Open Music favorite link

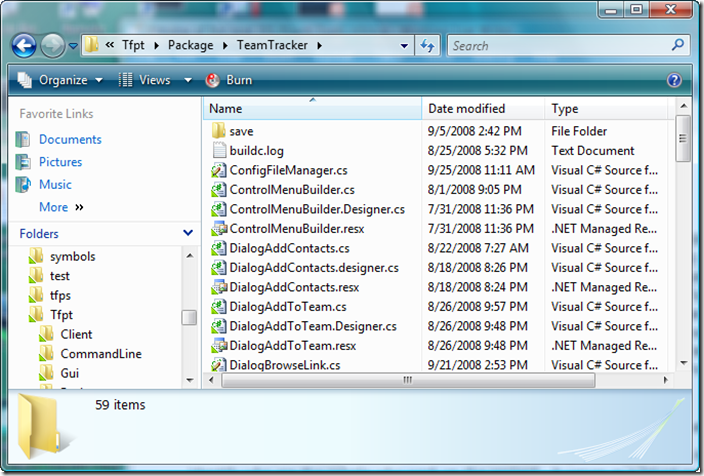55,184
